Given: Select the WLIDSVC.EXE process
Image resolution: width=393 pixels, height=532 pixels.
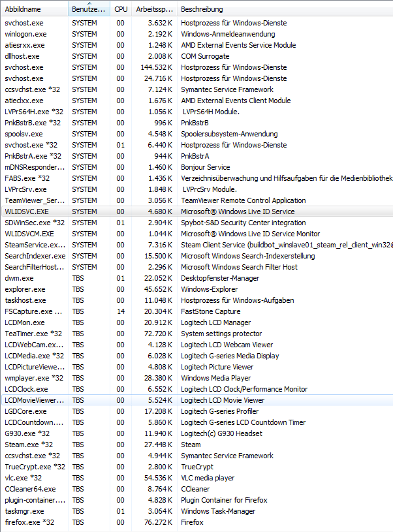Looking at the screenshot, I should pos(197,211).
